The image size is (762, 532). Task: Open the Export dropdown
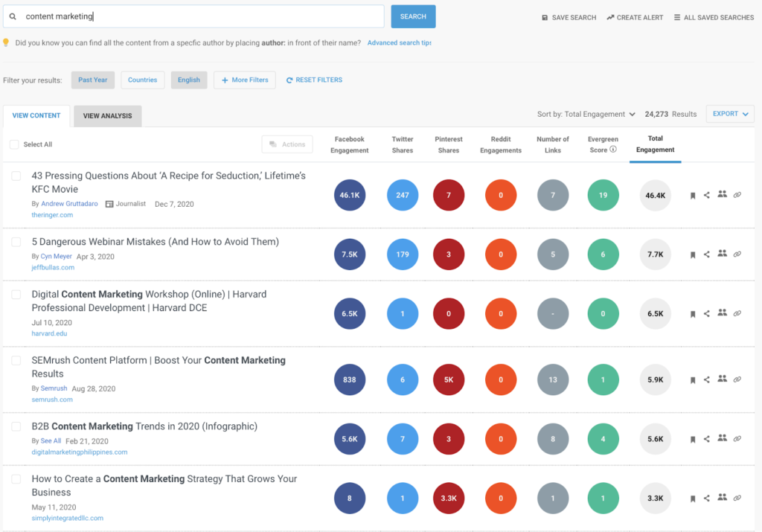(729, 114)
